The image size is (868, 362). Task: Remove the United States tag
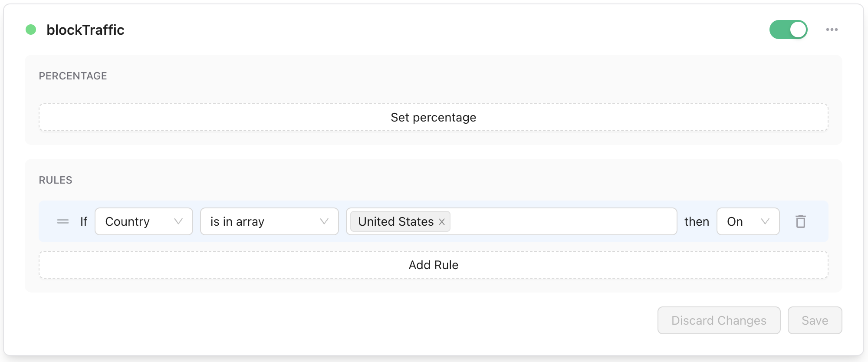[442, 222]
